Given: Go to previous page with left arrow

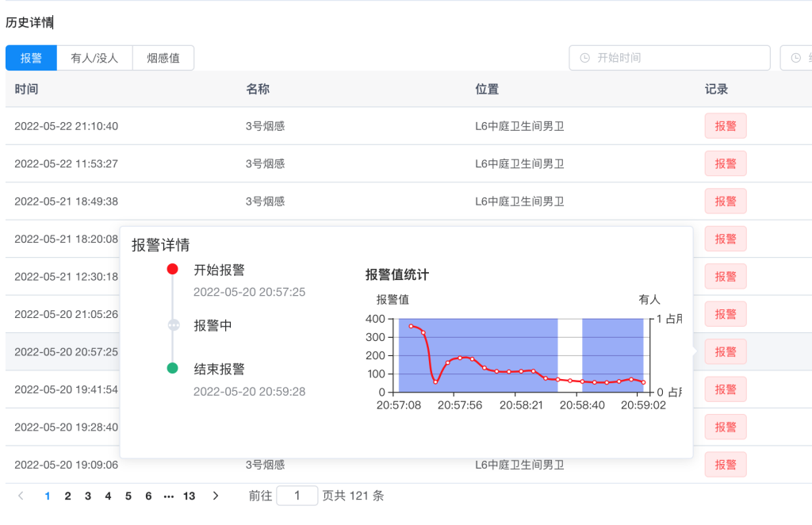Looking at the screenshot, I should 21,496.
